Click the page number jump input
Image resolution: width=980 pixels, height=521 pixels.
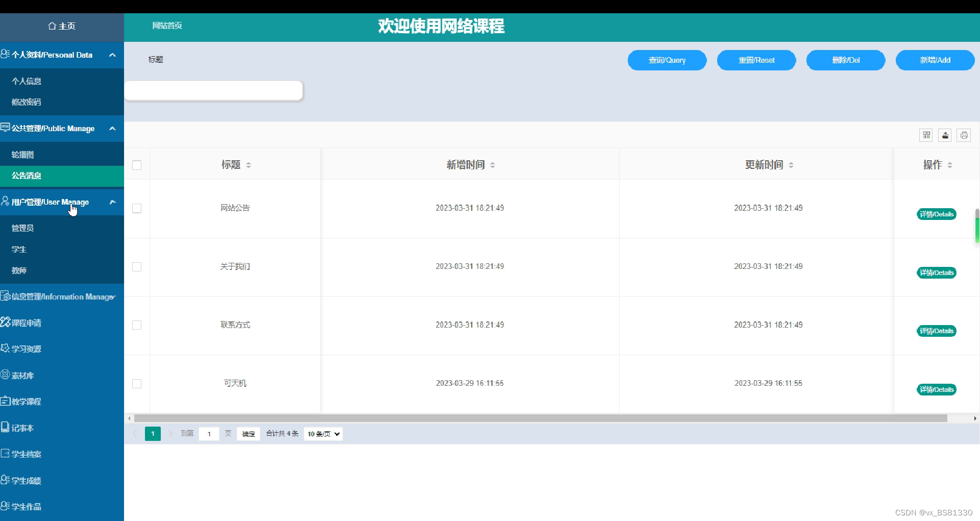(x=209, y=434)
